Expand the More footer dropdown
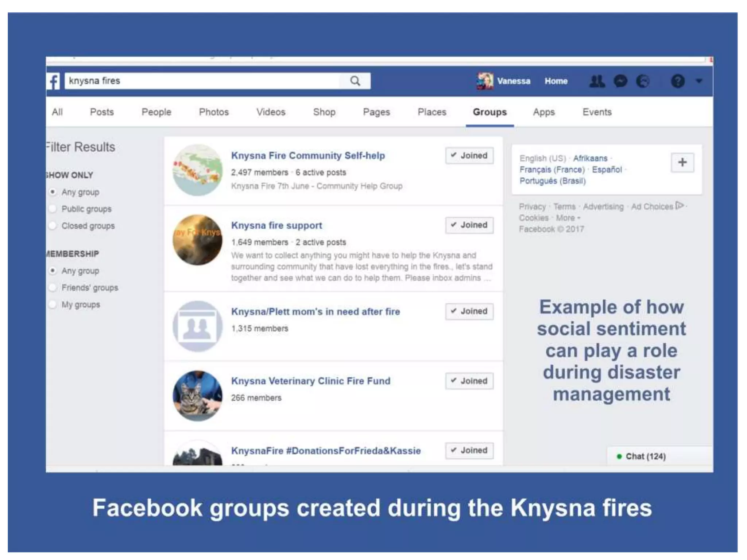Screen dimensions: 747x560 (x=568, y=218)
